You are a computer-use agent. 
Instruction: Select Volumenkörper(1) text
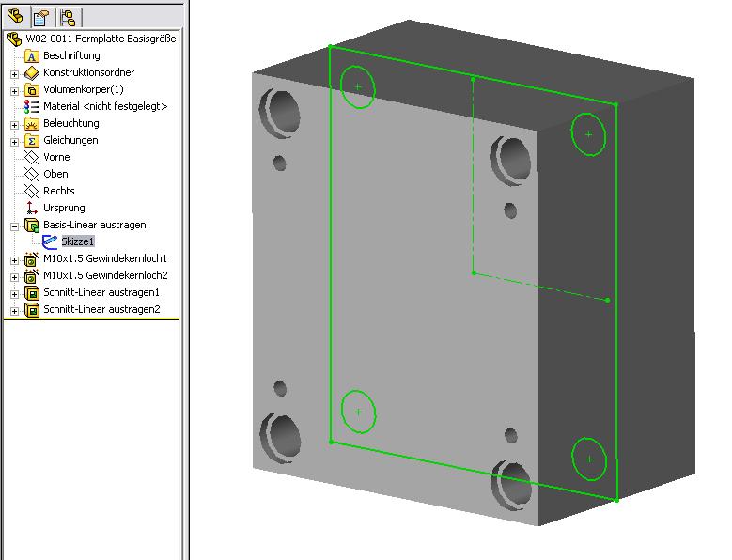[x=83, y=89]
